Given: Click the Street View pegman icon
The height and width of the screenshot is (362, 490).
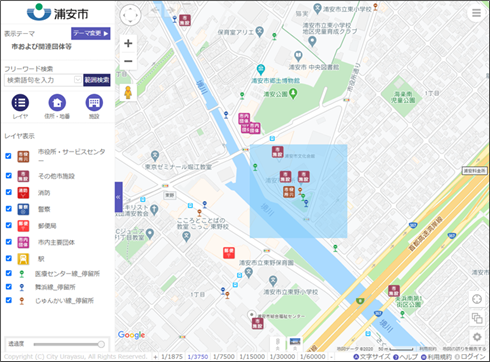Looking at the screenshot, I should click(x=128, y=93).
